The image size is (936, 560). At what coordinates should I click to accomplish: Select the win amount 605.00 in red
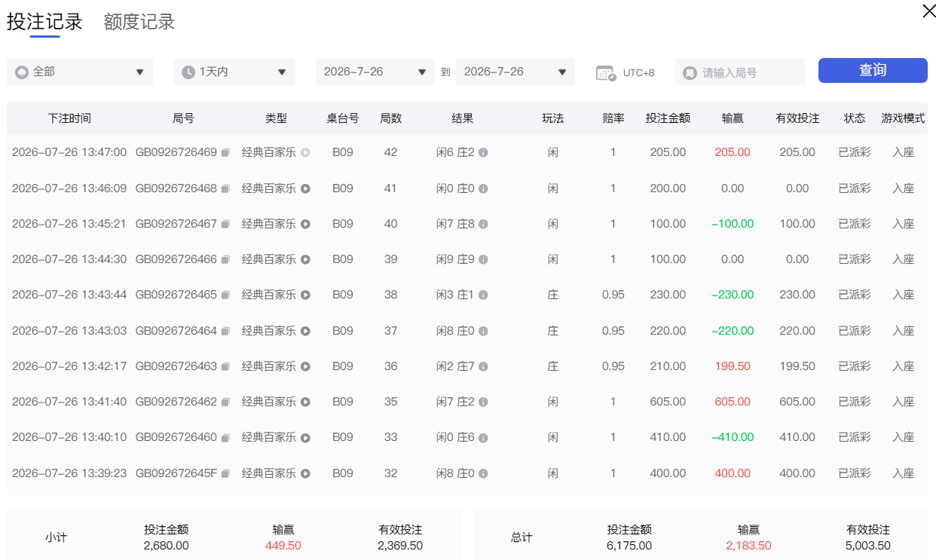click(733, 402)
